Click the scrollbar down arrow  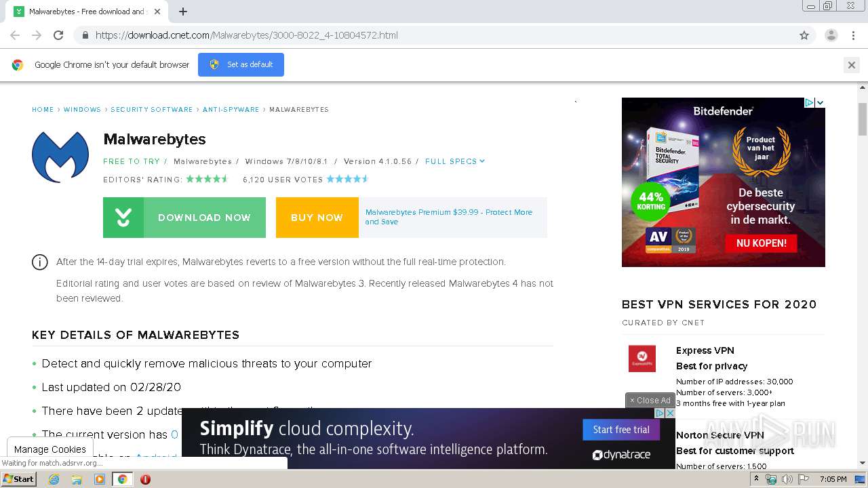point(863,464)
